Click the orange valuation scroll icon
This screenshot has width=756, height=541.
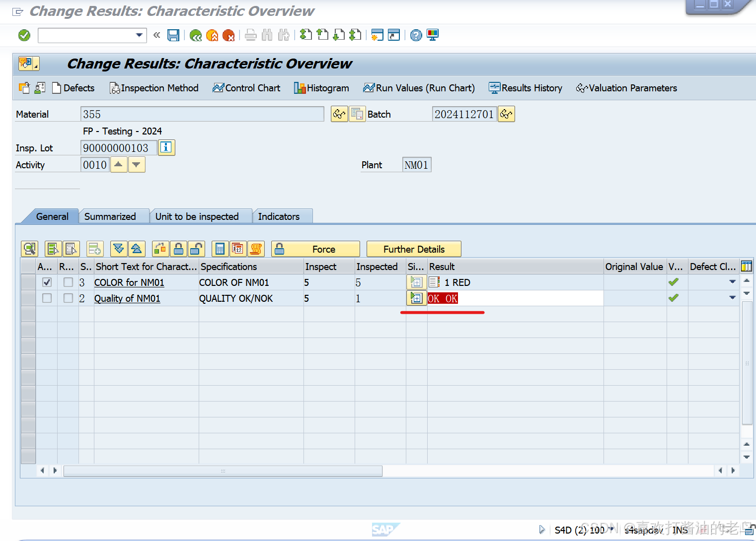(x=256, y=249)
